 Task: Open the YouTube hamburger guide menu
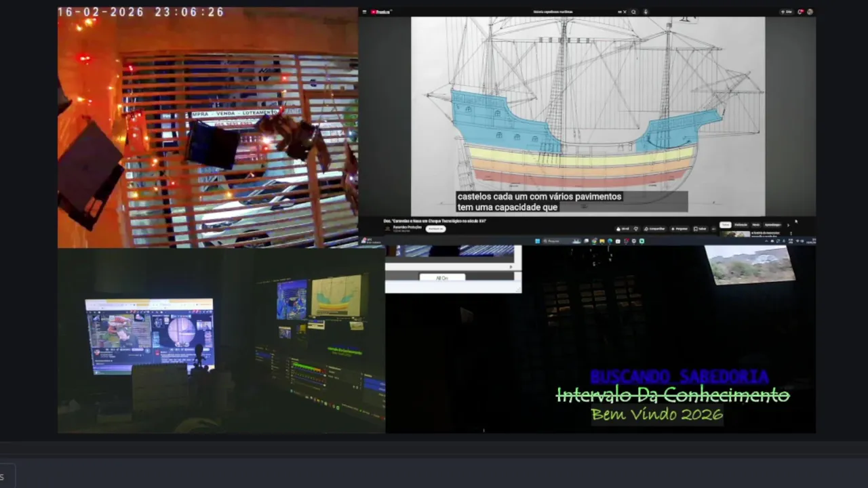364,12
